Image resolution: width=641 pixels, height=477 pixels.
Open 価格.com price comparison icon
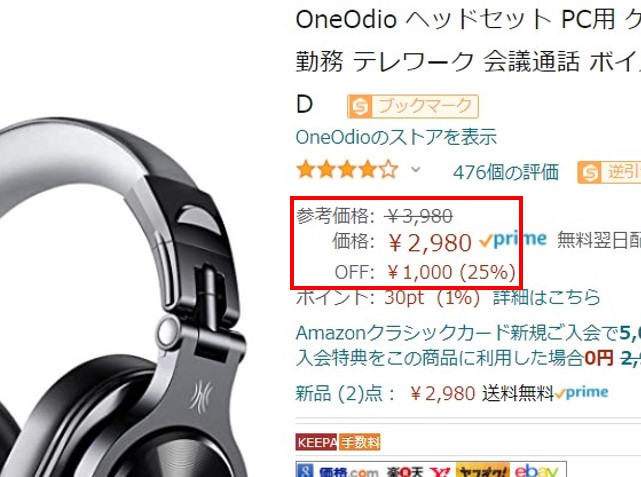point(349,472)
